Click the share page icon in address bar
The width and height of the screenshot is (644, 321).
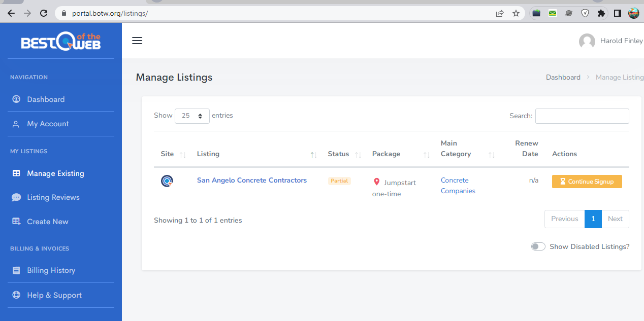point(500,13)
